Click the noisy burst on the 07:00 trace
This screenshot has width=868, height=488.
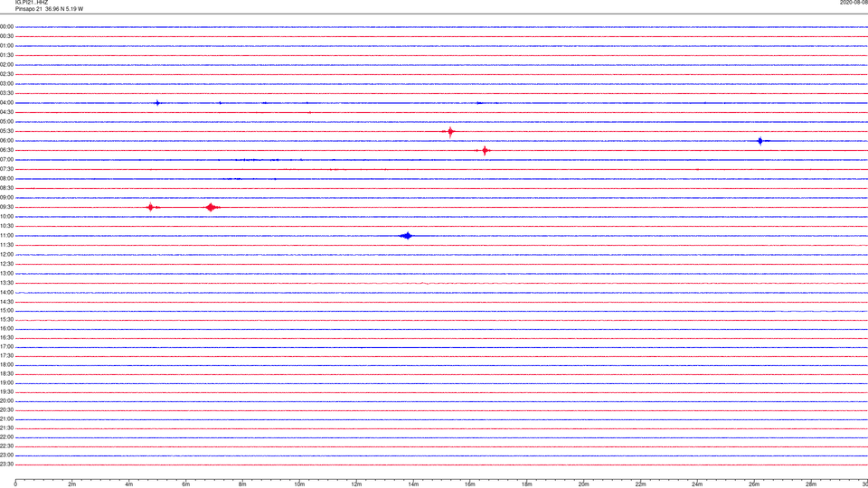(258, 160)
